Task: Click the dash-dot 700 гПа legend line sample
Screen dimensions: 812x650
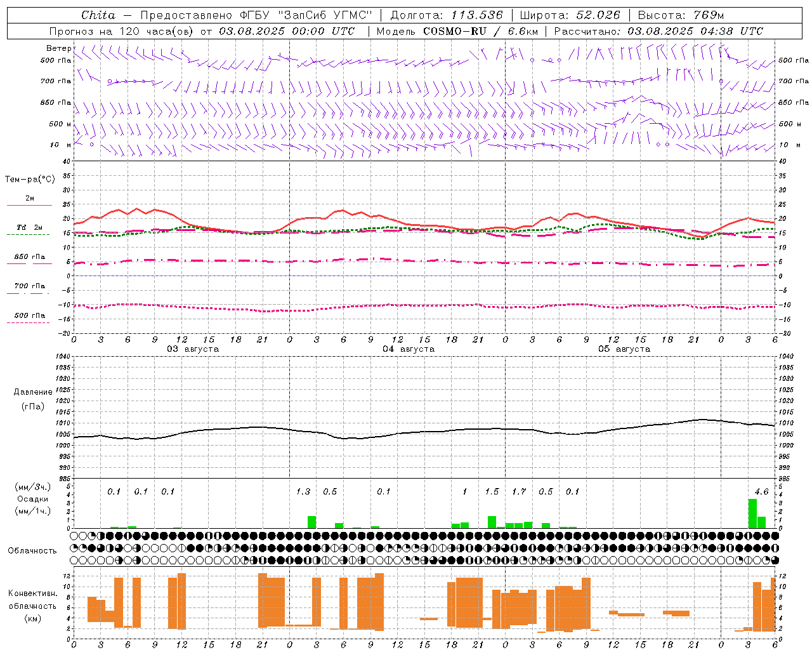Action: tap(28, 294)
